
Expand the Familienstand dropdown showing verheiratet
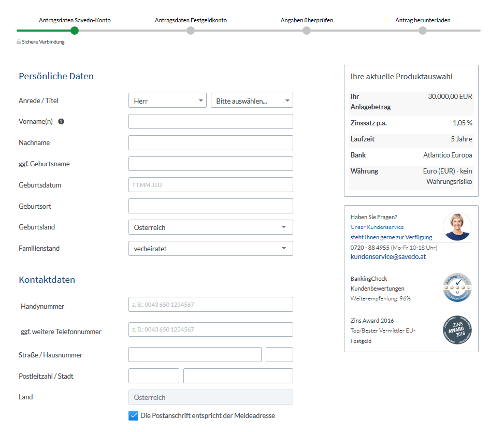(210, 248)
